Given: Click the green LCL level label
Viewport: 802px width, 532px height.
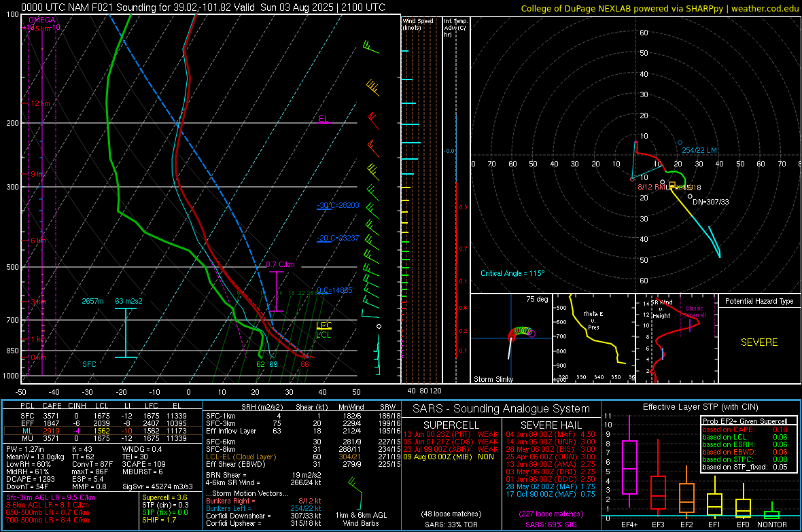Looking at the screenshot, I should point(324,335).
